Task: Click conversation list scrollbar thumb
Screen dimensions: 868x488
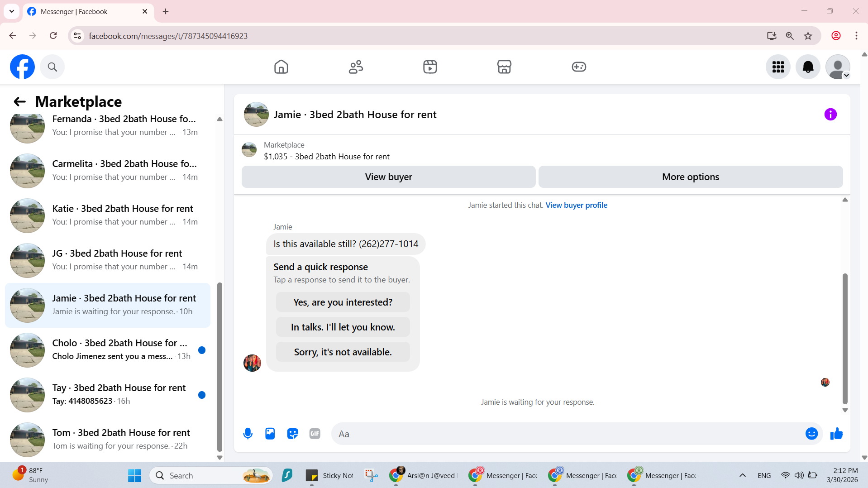Action: pos(219,367)
